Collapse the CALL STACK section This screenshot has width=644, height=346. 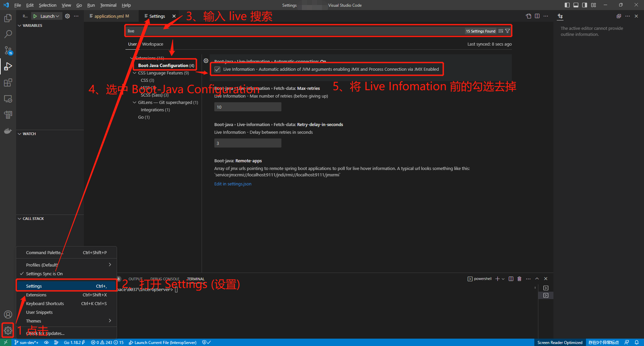coord(19,219)
